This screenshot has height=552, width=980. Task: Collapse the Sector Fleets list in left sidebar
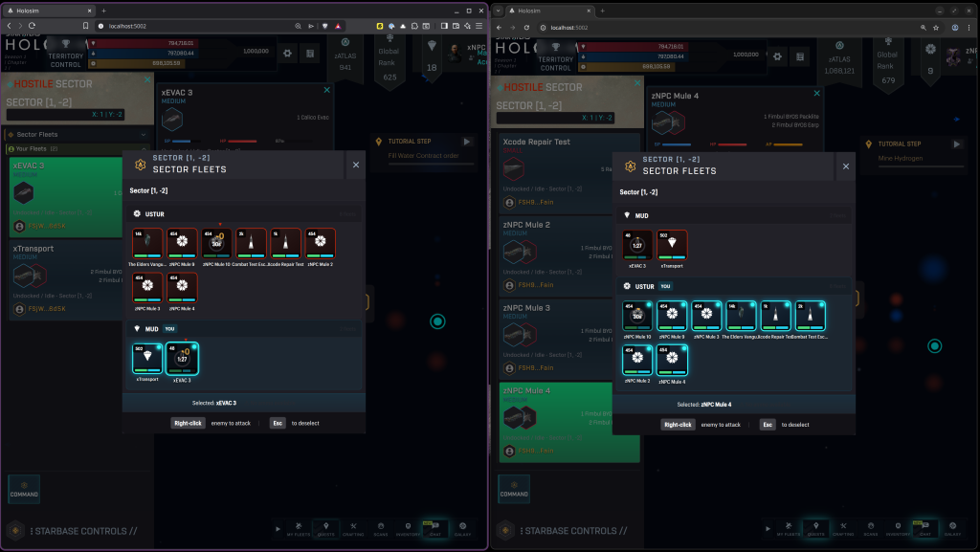[x=144, y=135]
